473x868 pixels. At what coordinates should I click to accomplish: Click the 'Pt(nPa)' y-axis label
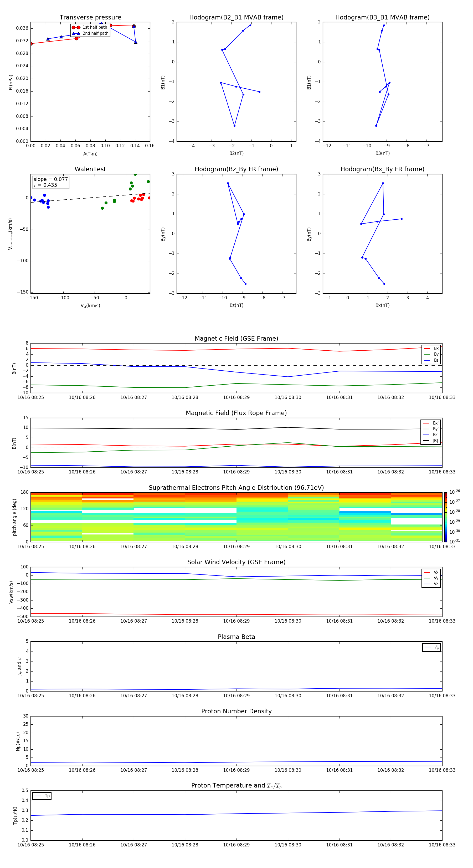click(x=11, y=82)
